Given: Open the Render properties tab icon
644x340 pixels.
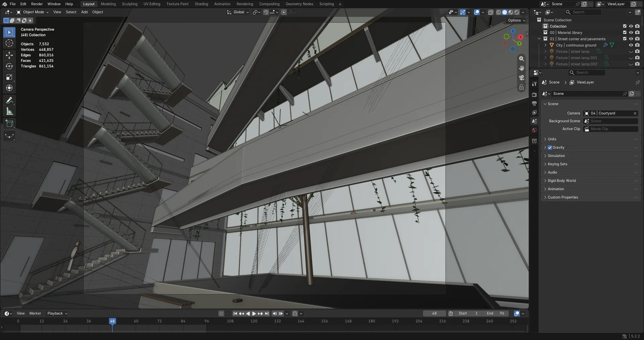Looking at the screenshot, I should tap(534, 95).
